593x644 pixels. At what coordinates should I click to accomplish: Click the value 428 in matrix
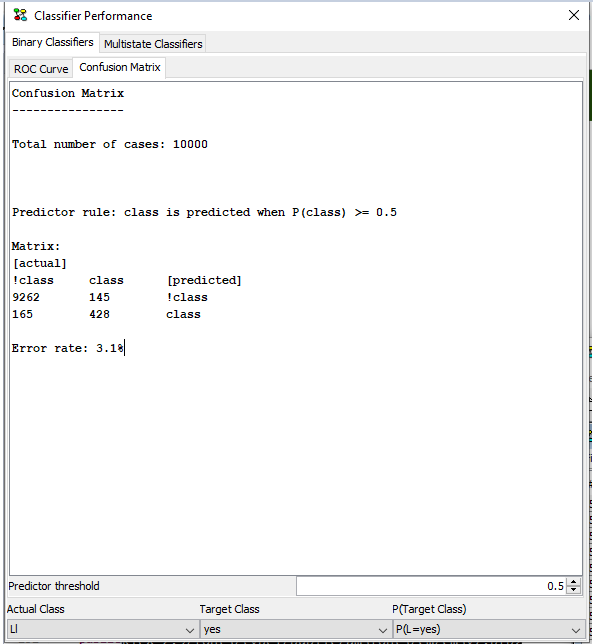pos(99,314)
